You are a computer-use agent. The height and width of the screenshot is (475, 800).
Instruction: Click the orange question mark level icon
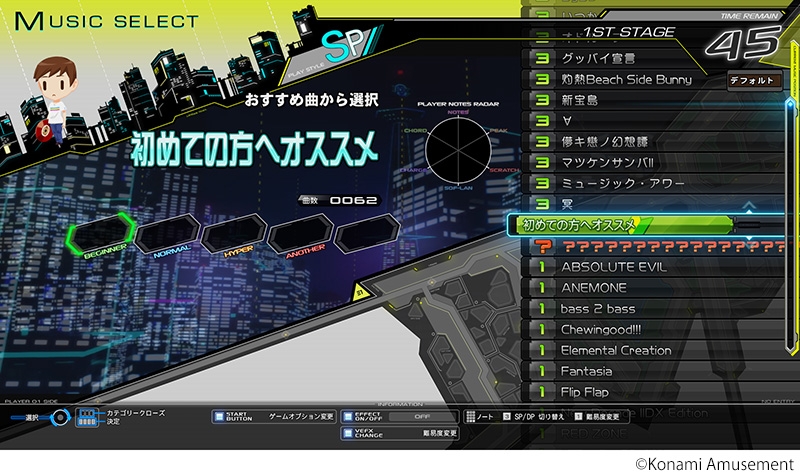click(544, 246)
